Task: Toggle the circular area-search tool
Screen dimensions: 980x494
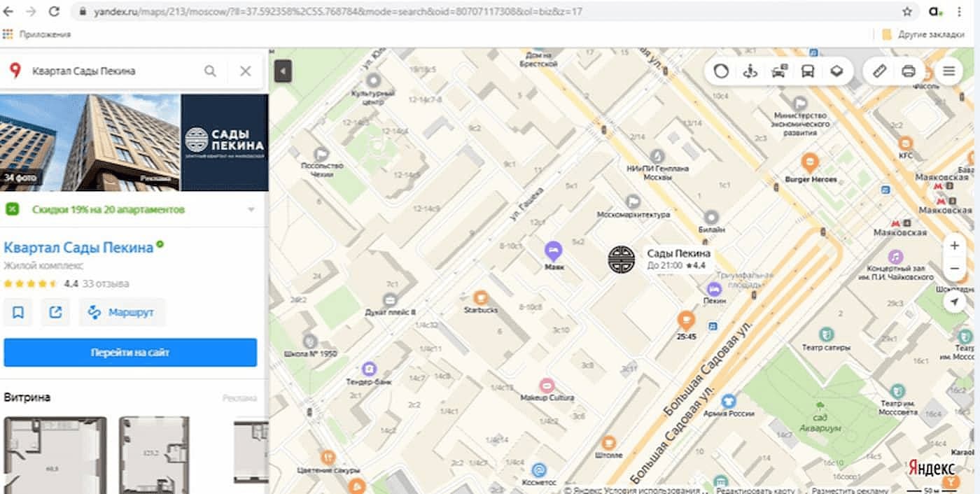Action: coord(722,71)
